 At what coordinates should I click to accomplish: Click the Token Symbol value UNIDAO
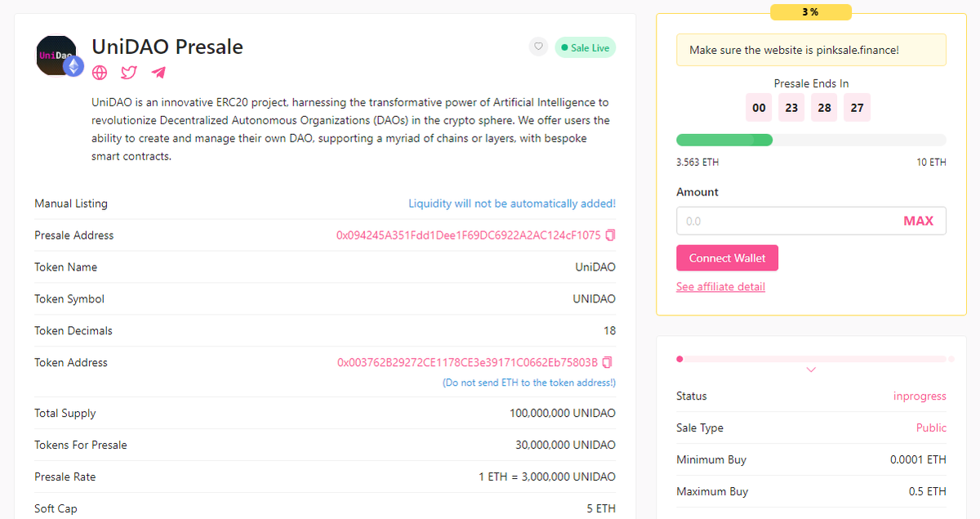(595, 299)
